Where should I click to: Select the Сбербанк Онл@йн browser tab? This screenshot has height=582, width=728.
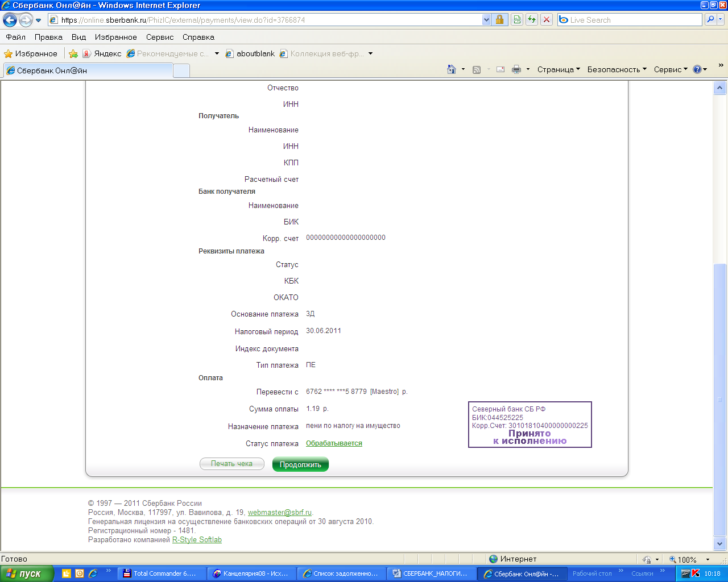coord(88,70)
